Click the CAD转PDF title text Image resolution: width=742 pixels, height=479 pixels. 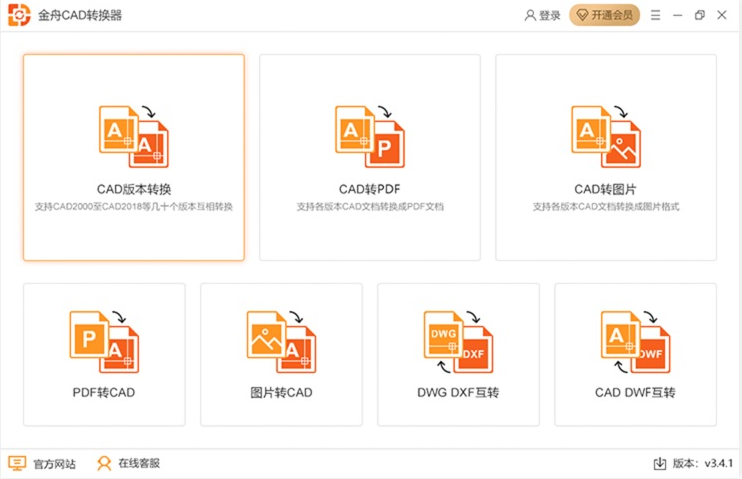370,189
